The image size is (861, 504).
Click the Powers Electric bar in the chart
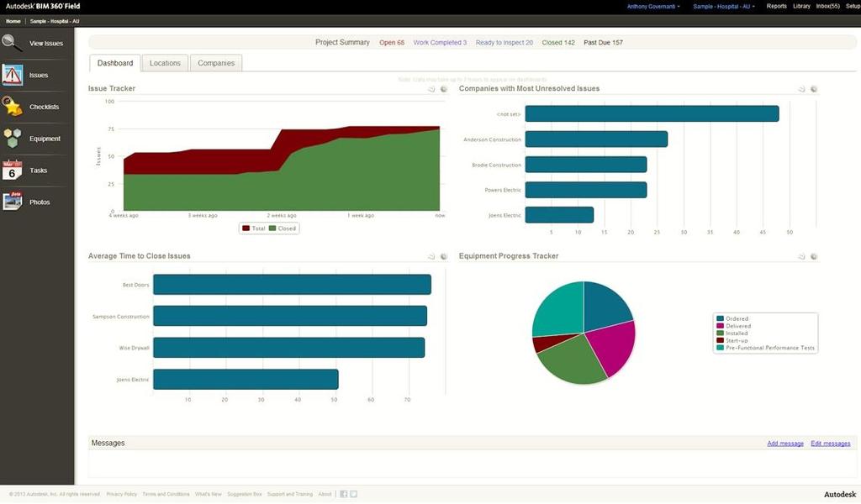[586, 190]
